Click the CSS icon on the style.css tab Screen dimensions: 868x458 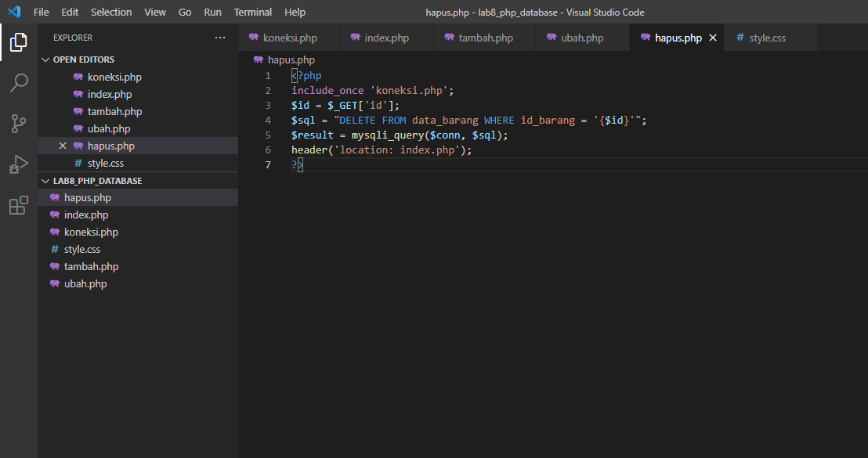pos(741,37)
